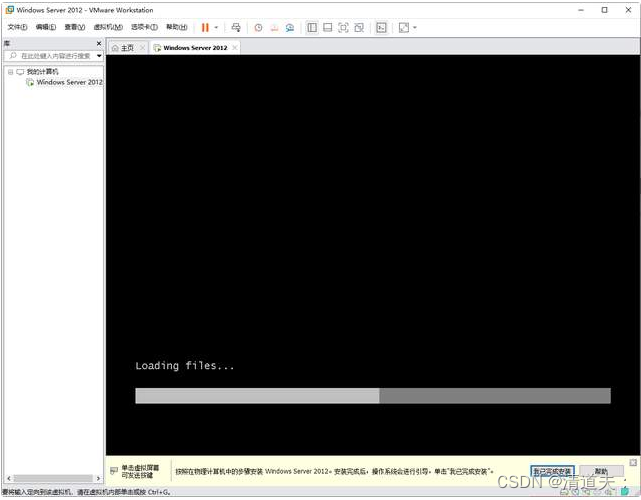Open the library search filter dropdown
Image resolution: width=641 pixels, height=500 pixels.
click(99, 56)
